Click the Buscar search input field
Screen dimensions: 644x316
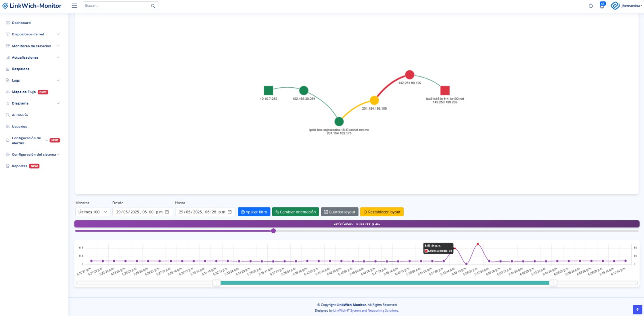[x=117, y=6]
